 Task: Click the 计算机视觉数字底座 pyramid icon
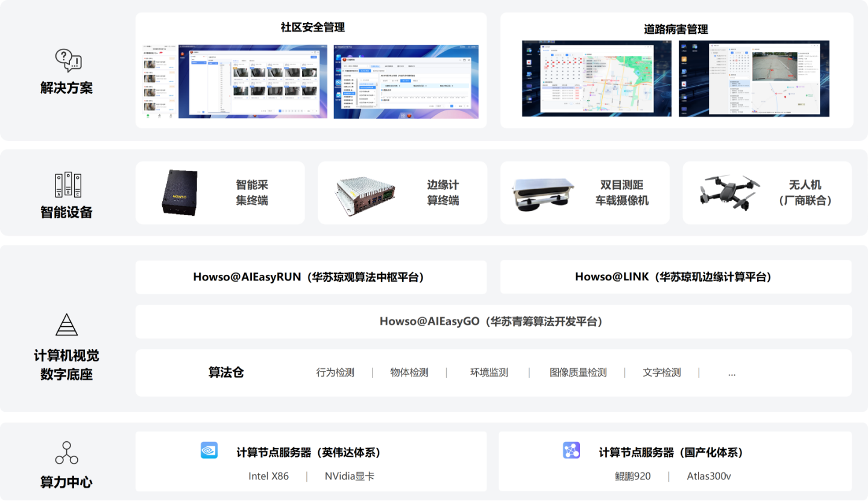pos(67,324)
